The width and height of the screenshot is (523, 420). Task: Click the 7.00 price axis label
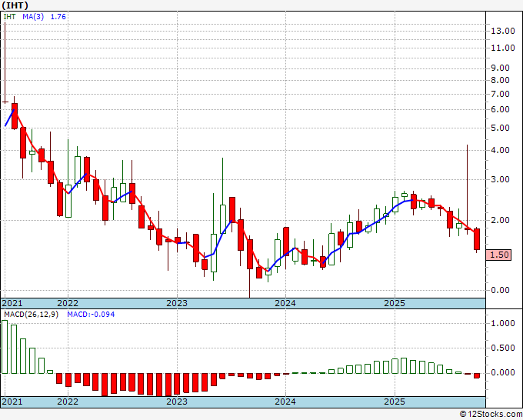[x=501, y=95]
